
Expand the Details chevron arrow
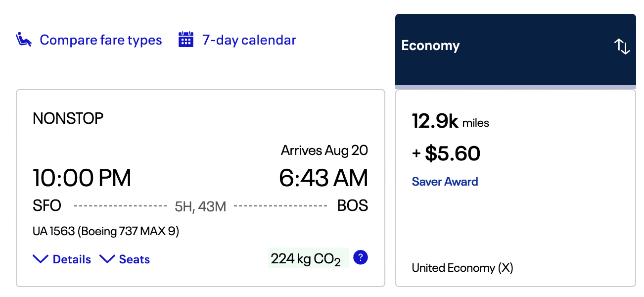coord(41,259)
